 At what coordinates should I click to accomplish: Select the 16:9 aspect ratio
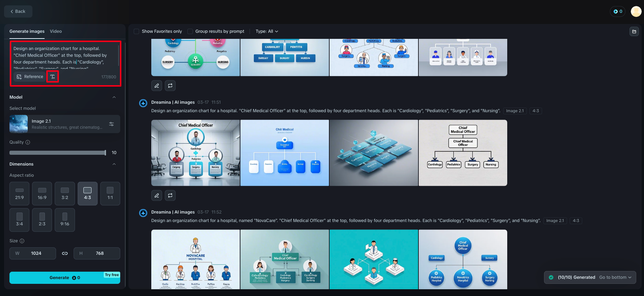click(42, 194)
